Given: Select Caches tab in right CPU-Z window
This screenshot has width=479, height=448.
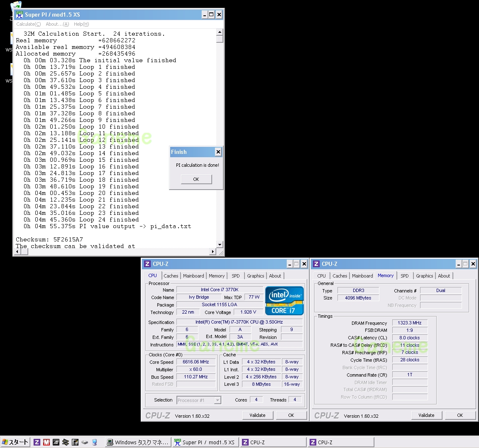Looking at the screenshot, I should click(340, 276).
